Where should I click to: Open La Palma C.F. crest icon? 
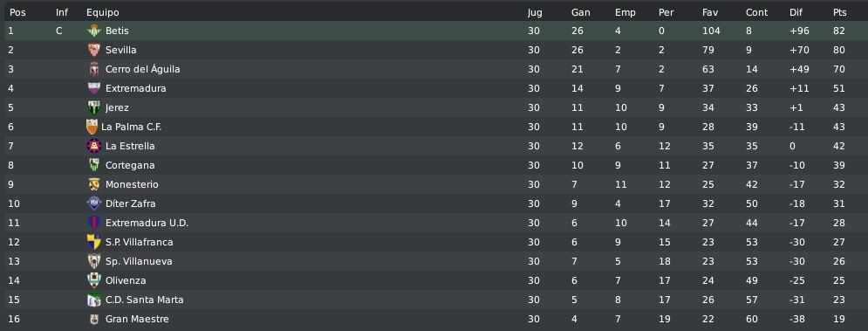point(92,127)
